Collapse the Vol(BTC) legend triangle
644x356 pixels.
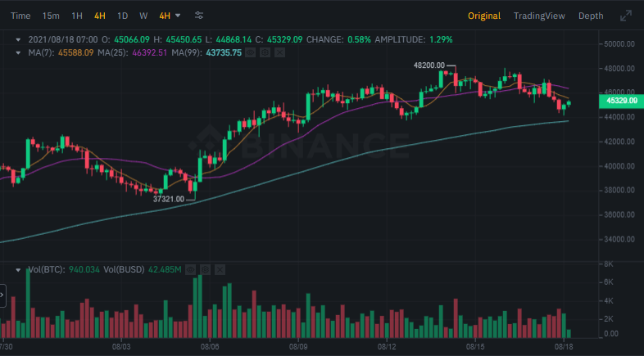pos(19,270)
